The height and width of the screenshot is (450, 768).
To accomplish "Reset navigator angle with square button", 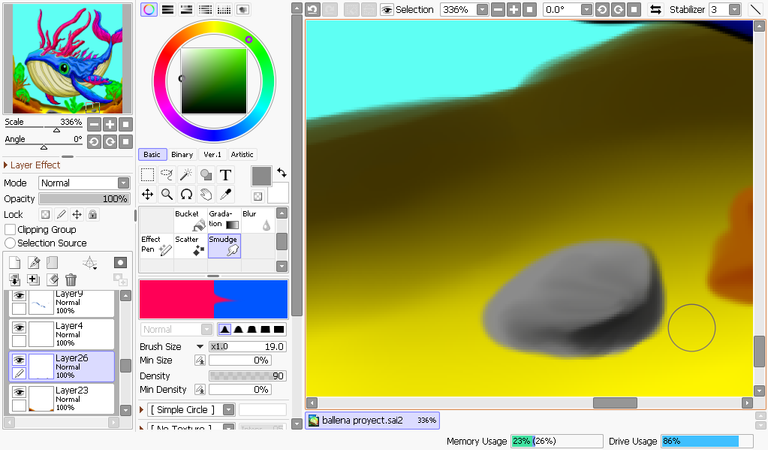I will pos(126,142).
